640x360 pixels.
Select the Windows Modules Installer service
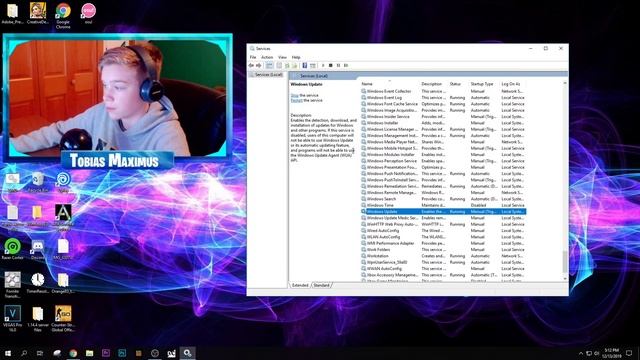443,155
